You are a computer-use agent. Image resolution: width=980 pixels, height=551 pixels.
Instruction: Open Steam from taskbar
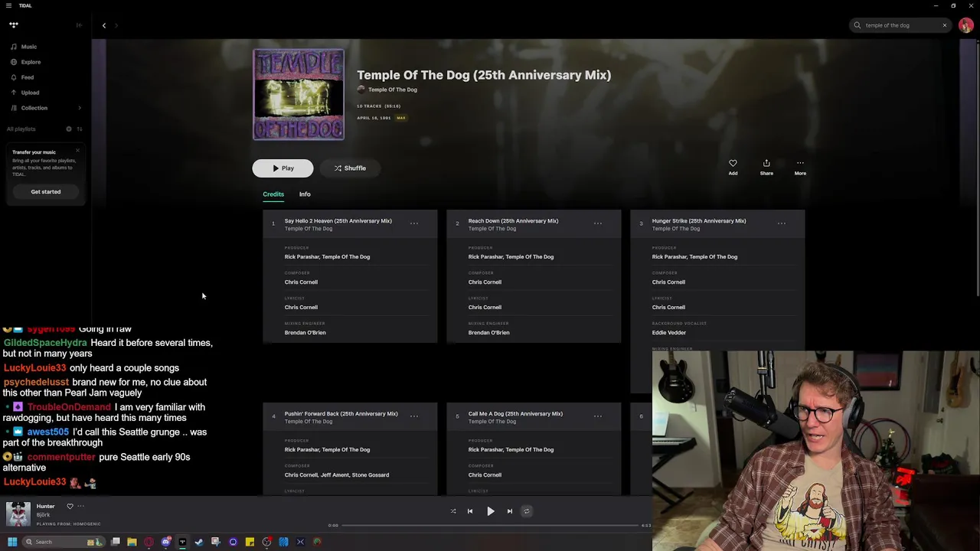coord(199,542)
